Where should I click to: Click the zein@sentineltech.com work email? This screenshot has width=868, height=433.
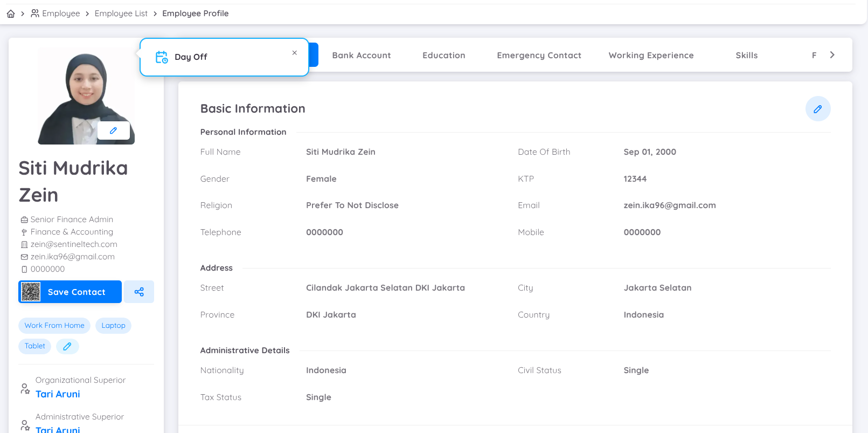[x=74, y=244]
